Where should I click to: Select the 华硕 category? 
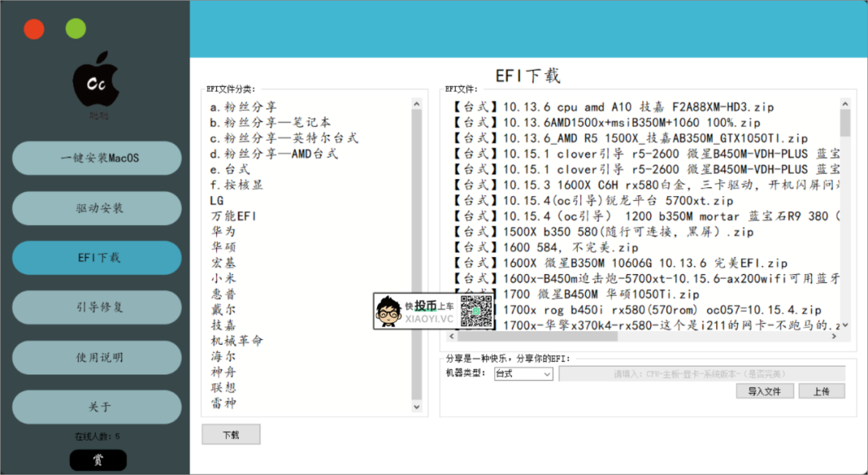[x=223, y=247]
